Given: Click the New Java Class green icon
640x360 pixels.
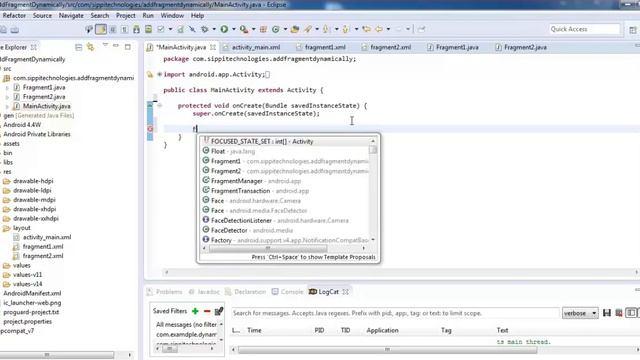Looking at the screenshot, I should [x=276, y=29].
